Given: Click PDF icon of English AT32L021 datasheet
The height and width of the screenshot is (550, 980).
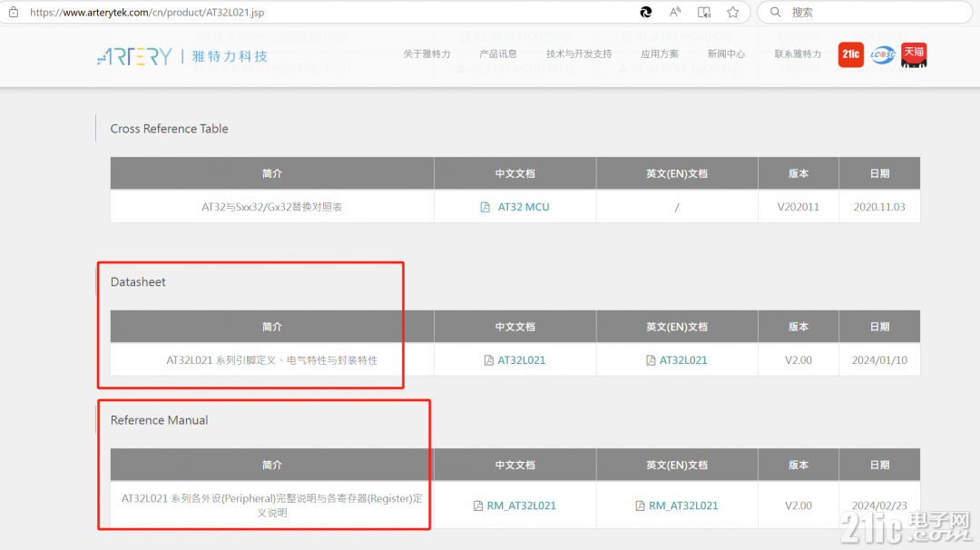Looking at the screenshot, I should [651, 360].
